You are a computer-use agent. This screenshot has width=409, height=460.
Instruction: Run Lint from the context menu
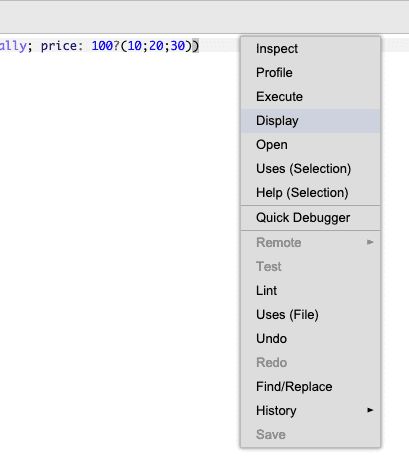click(310, 291)
